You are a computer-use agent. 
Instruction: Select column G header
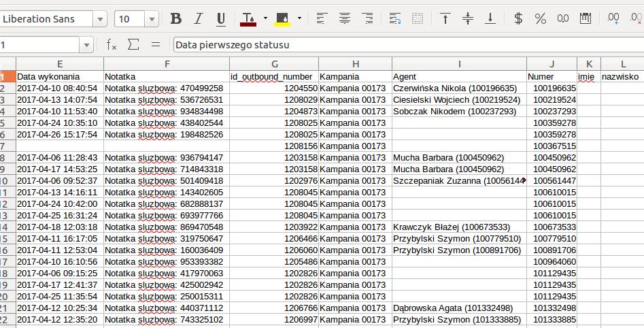(274, 64)
